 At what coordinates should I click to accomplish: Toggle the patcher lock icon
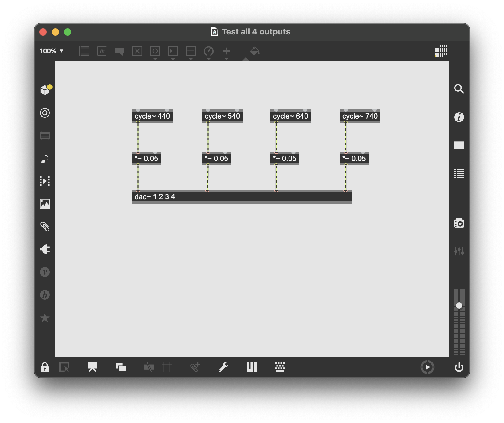(x=45, y=367)
